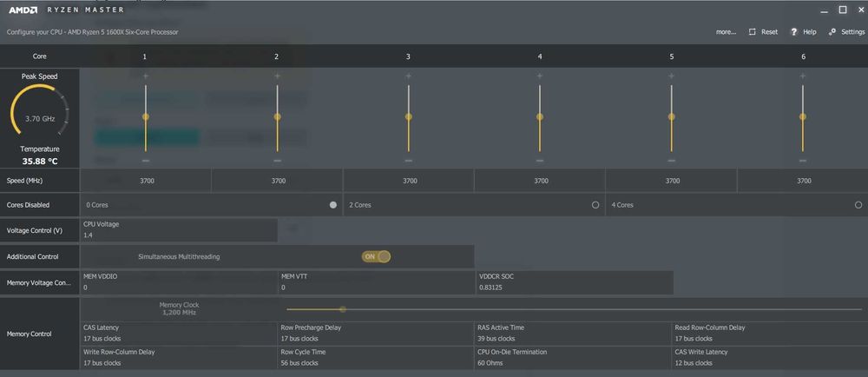Click the Core 5 speed slider handle

pos(672,116)
